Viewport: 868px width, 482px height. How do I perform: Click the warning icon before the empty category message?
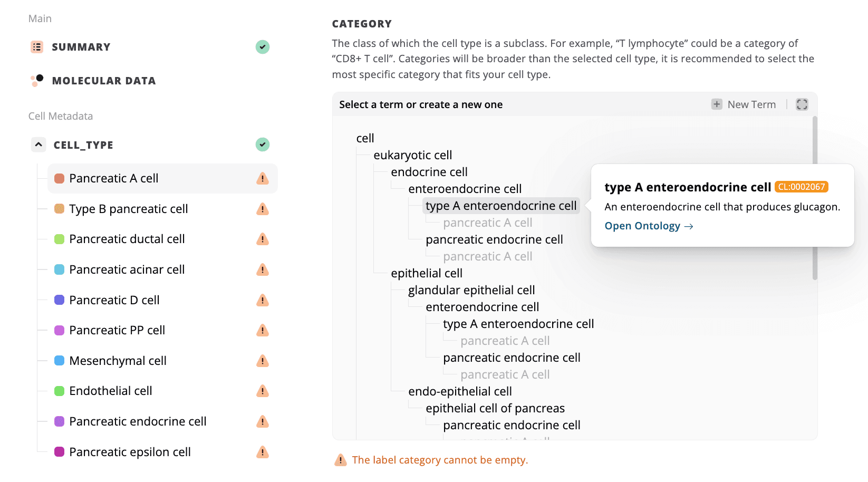pos(340,460)
